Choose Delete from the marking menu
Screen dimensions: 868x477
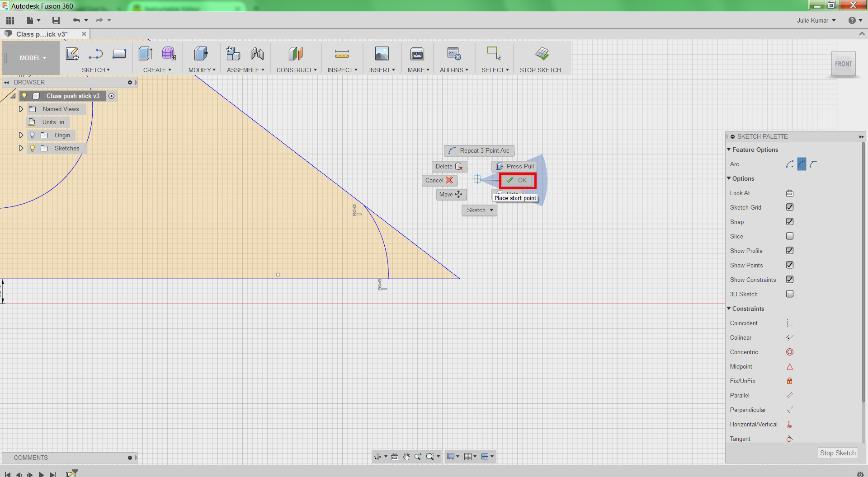coord(448,167)
